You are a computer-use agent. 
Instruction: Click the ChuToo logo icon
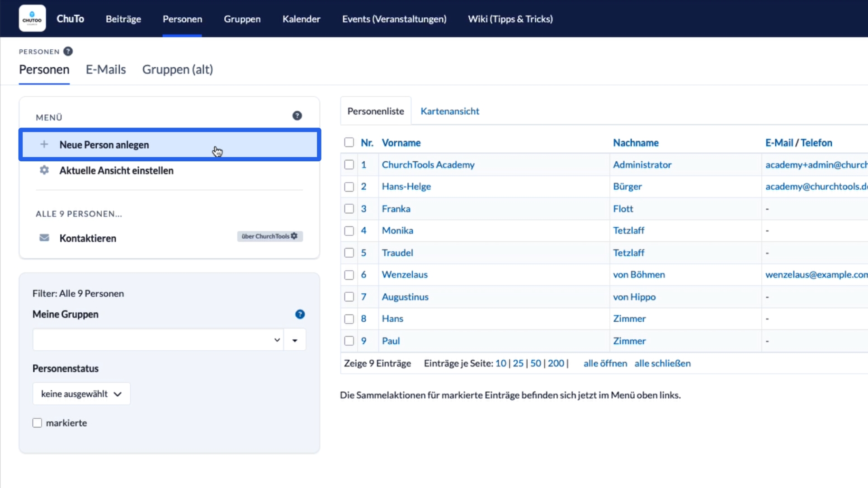click(32, 19)
